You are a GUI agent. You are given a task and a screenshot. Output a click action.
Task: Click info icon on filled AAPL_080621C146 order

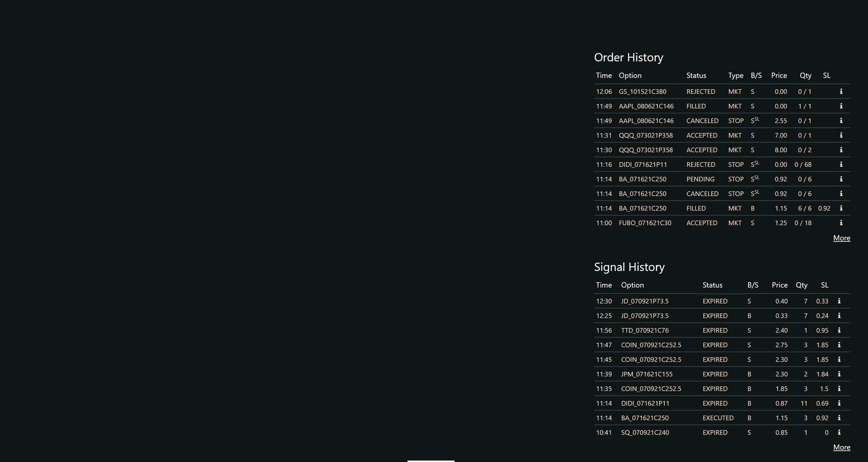click(x=841, y=106)
